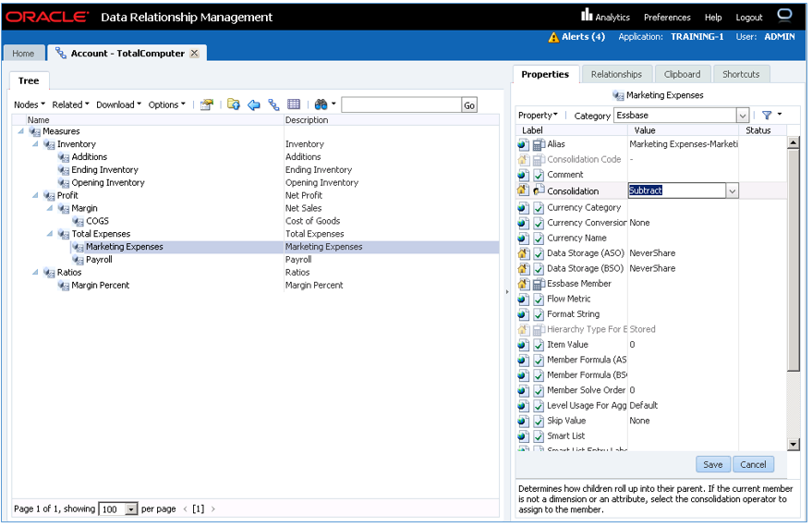This screenshot has width=812, height=527.
Task: Click the calculator icon beside Alias
Action: pyautogui.click(x=539, y=144)
